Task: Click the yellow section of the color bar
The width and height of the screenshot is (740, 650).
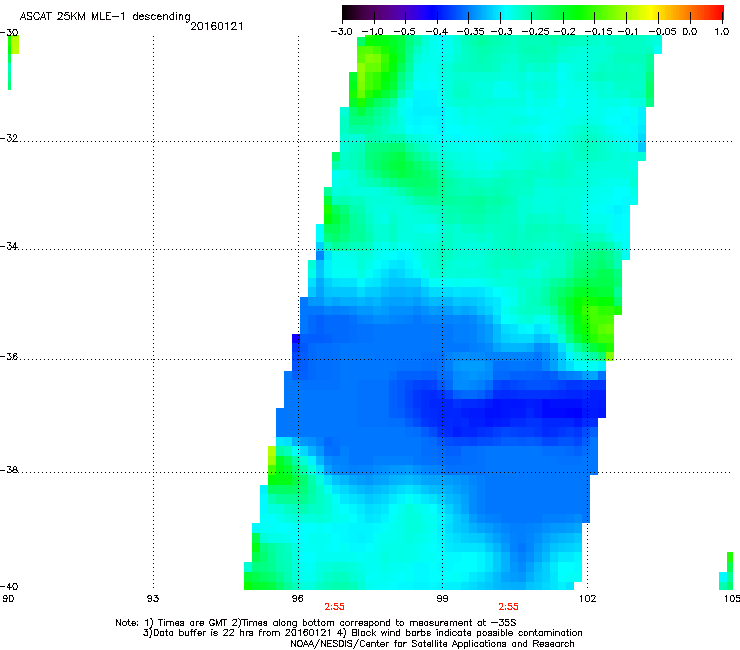Action: click(x=651, y=12)
